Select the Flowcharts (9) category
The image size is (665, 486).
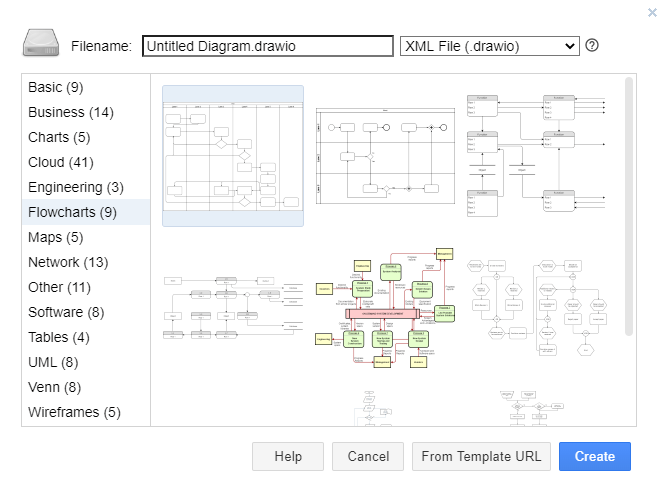[x=86, y=212]
